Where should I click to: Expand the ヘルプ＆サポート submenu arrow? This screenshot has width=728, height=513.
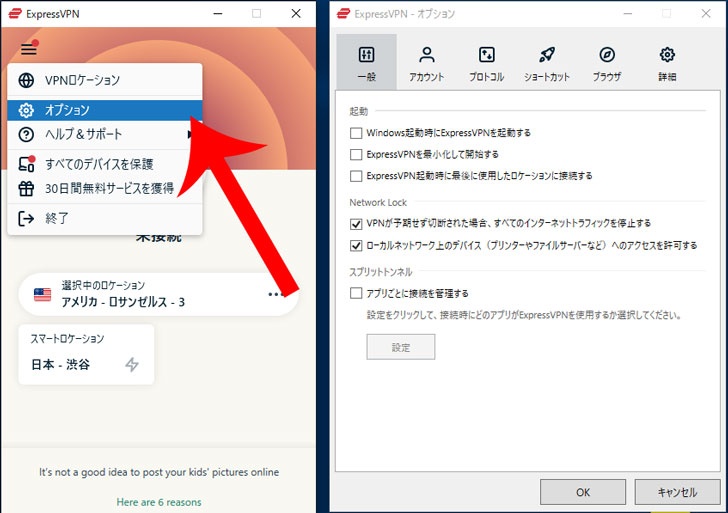tap(190, 134)
